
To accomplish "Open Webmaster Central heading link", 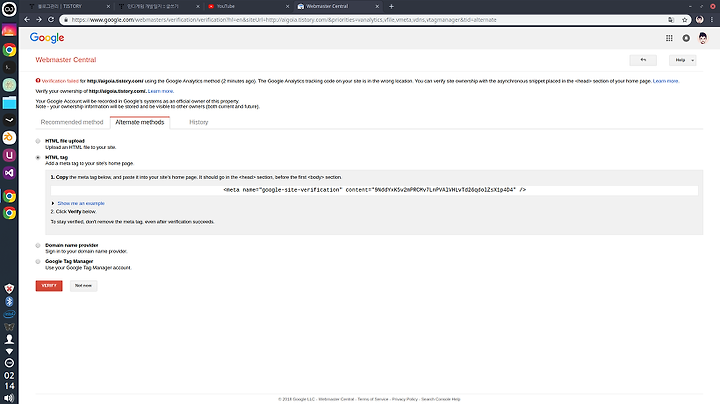I will [66, 60].
